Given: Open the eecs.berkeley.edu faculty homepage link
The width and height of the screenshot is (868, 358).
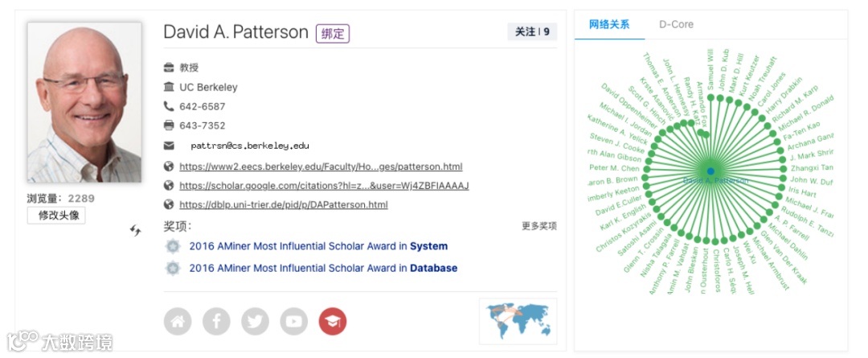Looking at the screenshot, I should pos(321,167).
